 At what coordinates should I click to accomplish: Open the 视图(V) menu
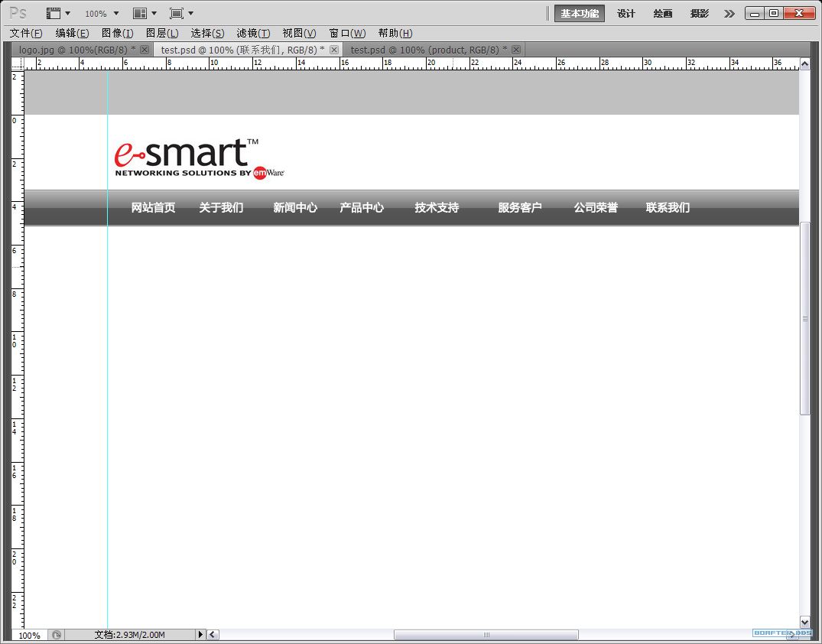pos(299,33)
